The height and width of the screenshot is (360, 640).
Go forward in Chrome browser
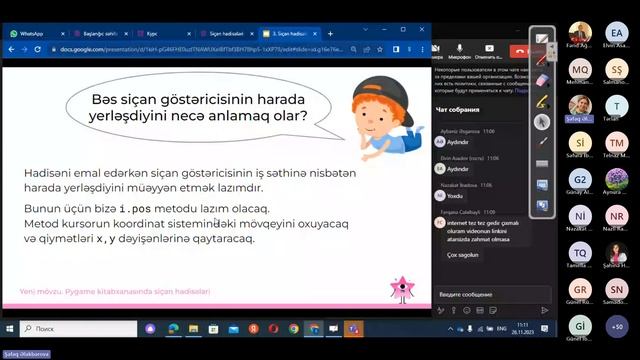click(x=24, y=49)
